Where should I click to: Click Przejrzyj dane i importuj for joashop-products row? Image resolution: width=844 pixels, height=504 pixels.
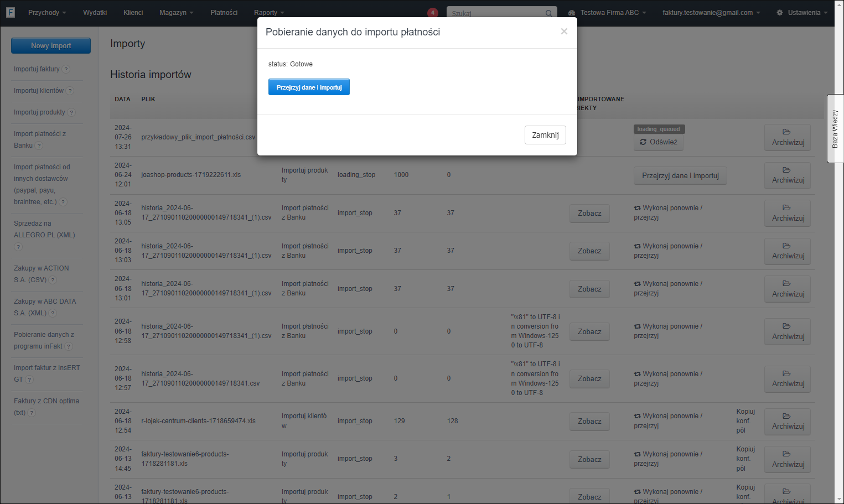680,176
